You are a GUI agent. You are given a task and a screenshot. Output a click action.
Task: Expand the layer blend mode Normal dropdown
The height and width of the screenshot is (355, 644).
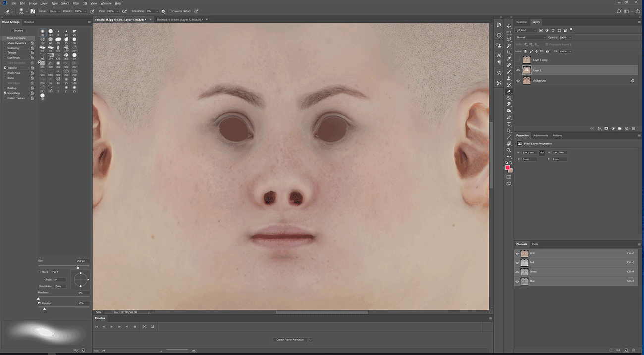(x=530, y=37)
